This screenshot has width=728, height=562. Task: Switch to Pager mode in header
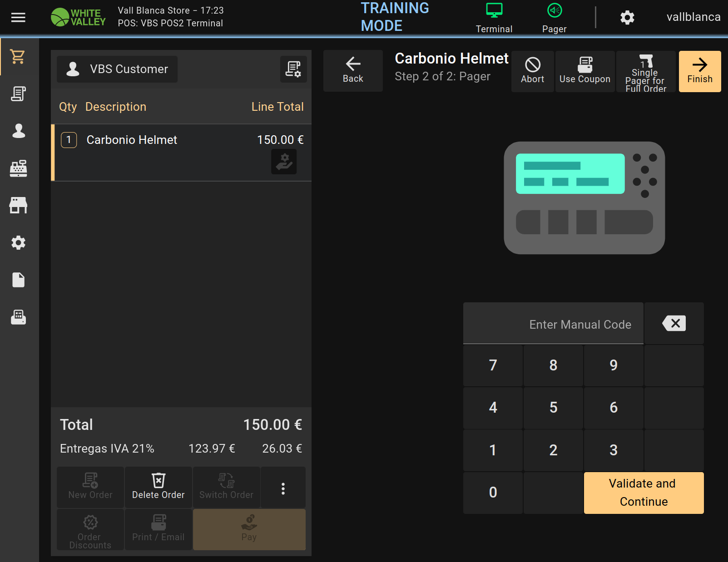554,18
